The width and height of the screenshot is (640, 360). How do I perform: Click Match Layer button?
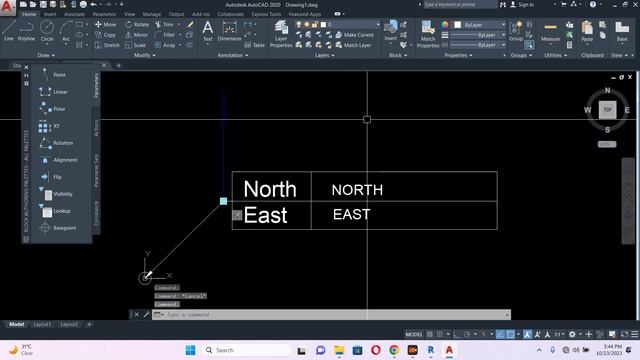[353, 45]
